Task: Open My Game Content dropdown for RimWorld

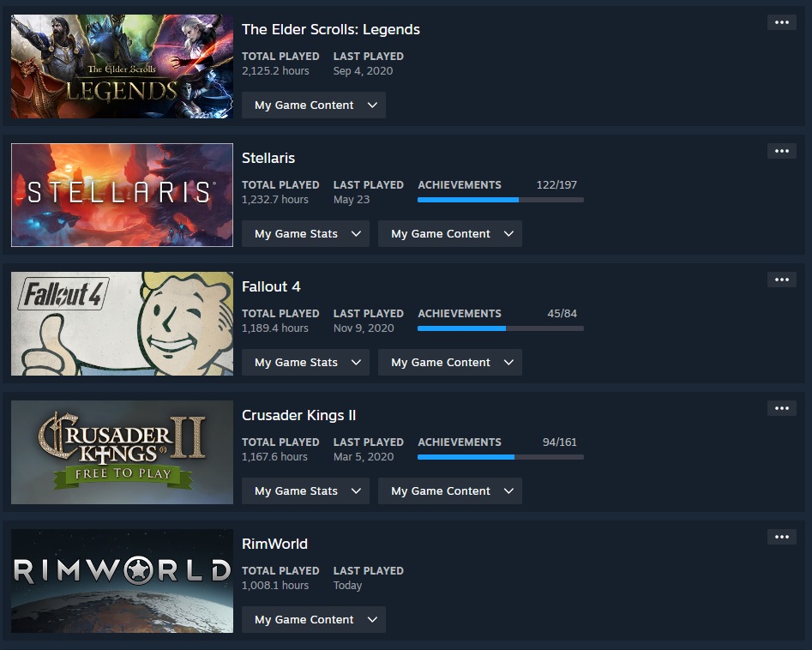Action: [x=313, y=619]
